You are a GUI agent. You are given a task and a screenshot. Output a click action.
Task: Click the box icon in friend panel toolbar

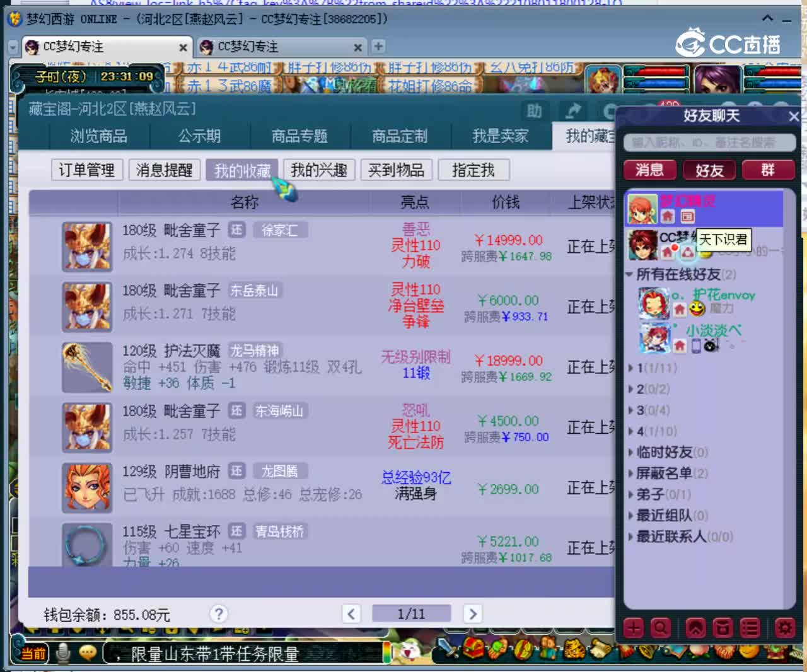723,627
